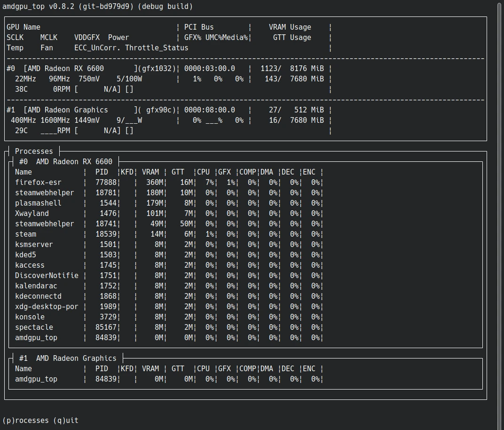Screen dimensions: 504x430
Task: Click the DiscoverNotifie process name
Action: pos(47,276)
